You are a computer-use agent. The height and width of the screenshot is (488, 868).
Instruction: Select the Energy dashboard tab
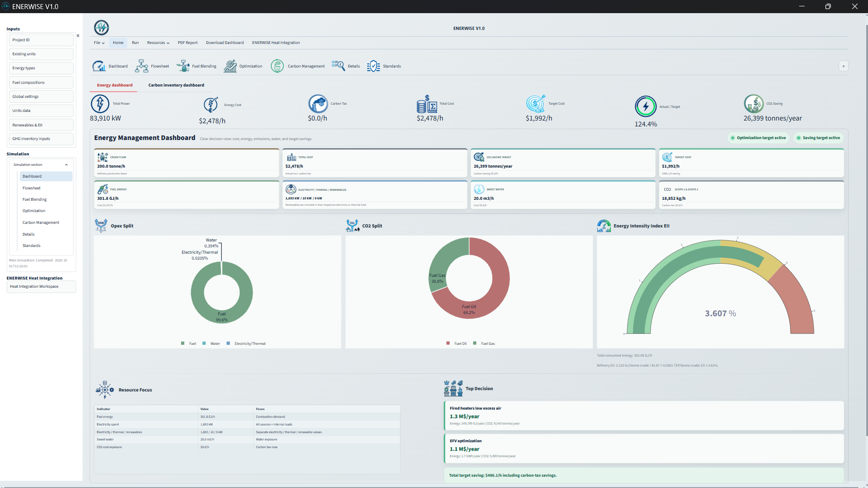115,85
